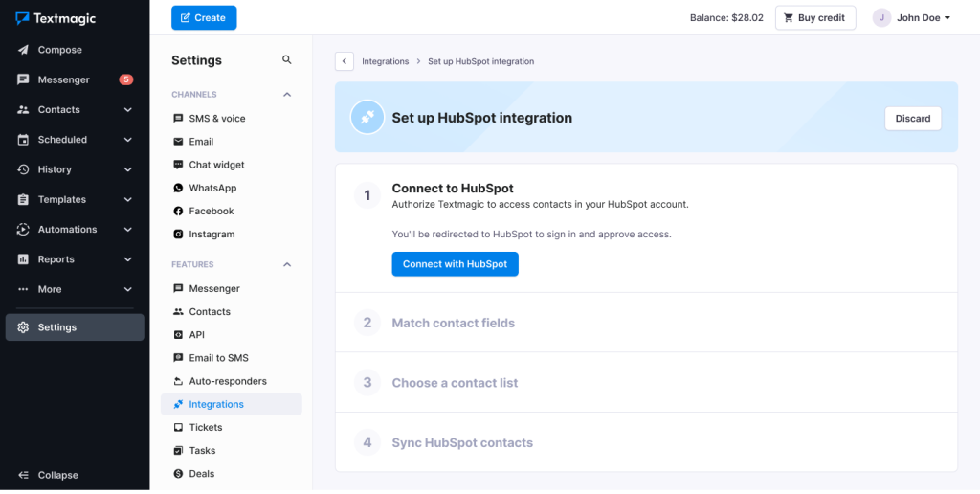Open the Settings page in the dark sidebar

point(75,327)
